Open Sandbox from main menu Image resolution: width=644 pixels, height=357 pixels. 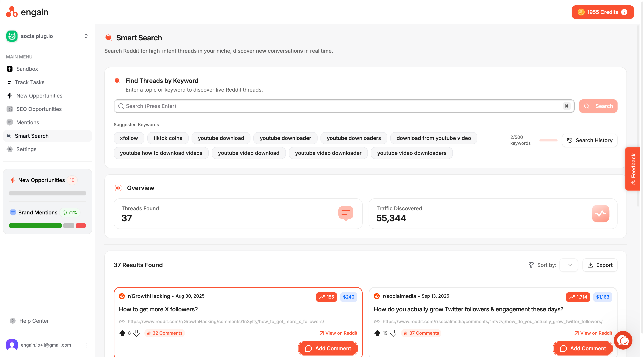[x=48, y=69]
